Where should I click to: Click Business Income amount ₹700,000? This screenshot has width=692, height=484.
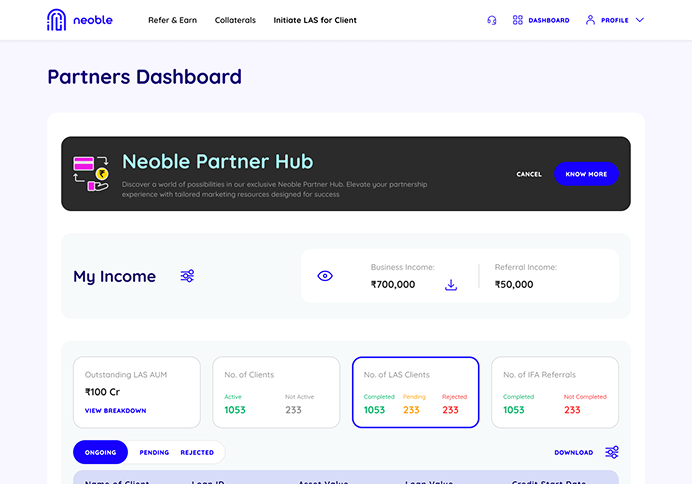[x=393, y=285]
